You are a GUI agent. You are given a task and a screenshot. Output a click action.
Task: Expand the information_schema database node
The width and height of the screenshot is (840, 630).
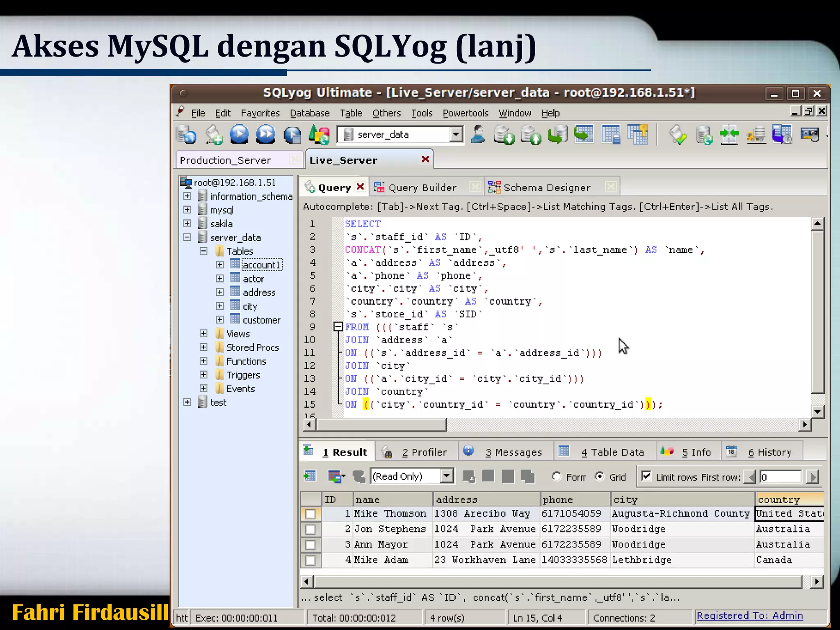[187, 196]
